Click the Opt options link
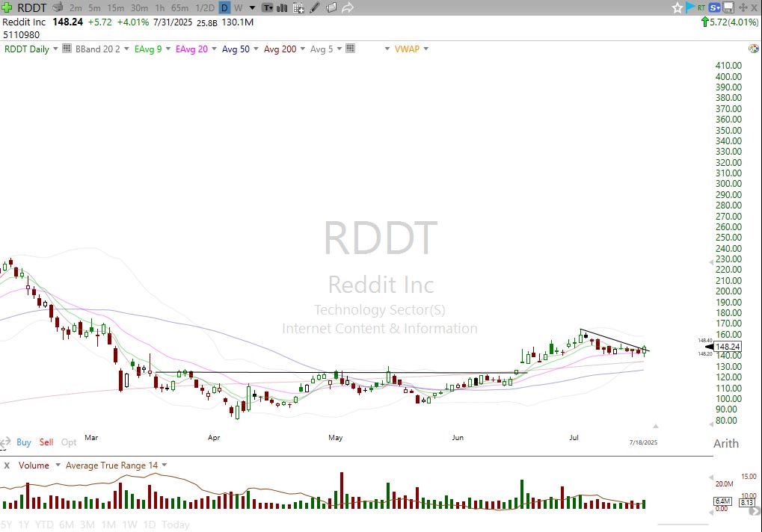Viewport: 762px width, 532px height. click(x=69, y=442)
